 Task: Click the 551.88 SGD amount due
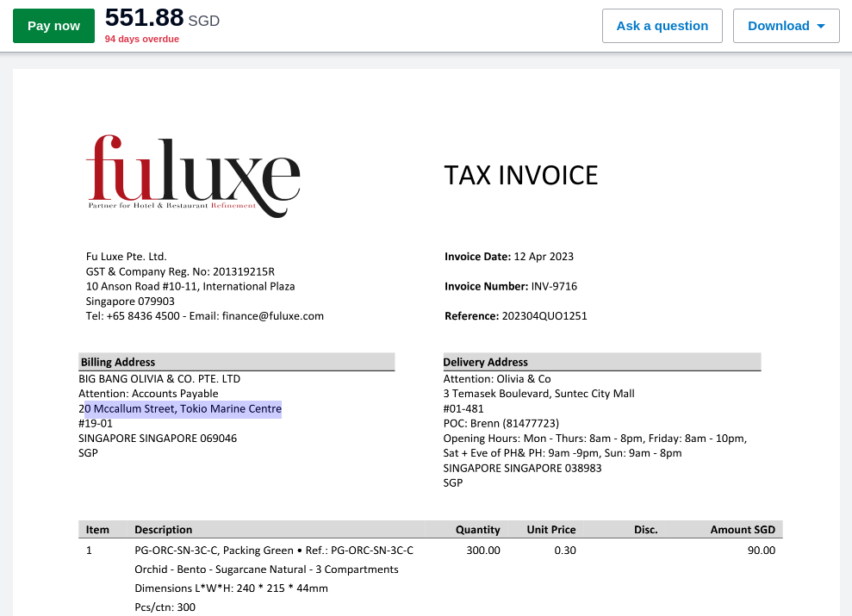point(162,17)
